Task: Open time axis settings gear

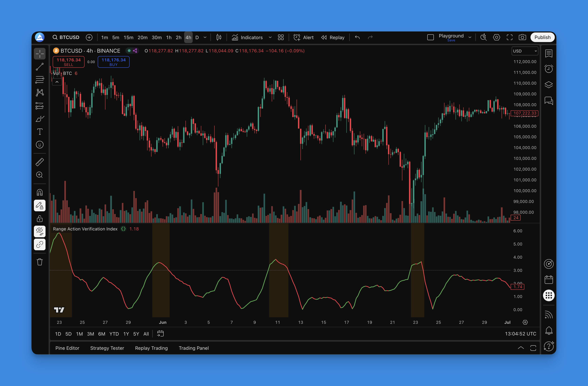Action: 525,322
